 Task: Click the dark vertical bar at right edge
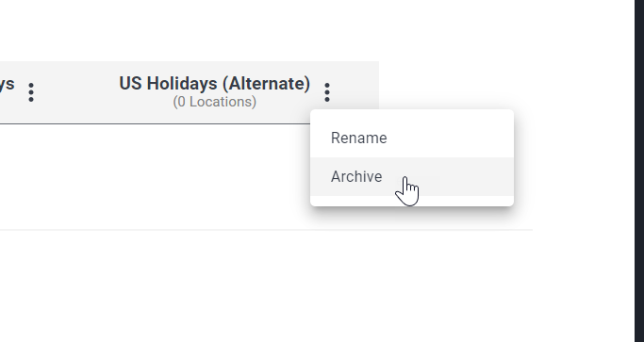[639, 171]
